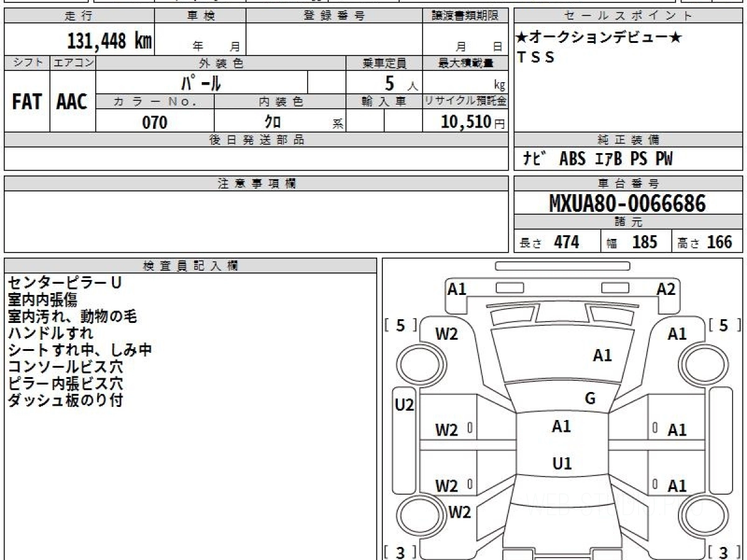This screenshot has height=560, width=747.
Task: Select the FAT shift value
Action: click(27, 102)
